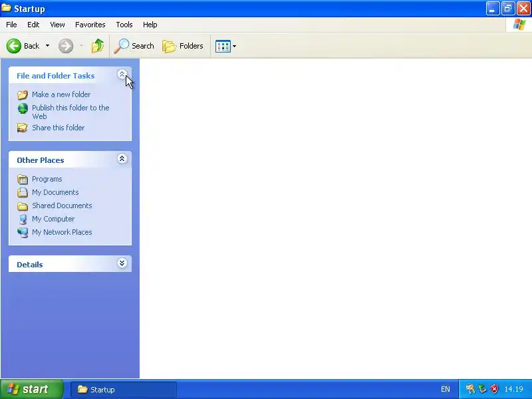
Task: Collapse the Other Places panel
Action: click(122, 158)
